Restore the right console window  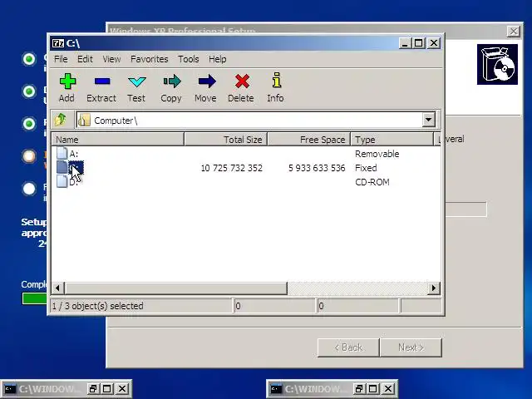358,389
